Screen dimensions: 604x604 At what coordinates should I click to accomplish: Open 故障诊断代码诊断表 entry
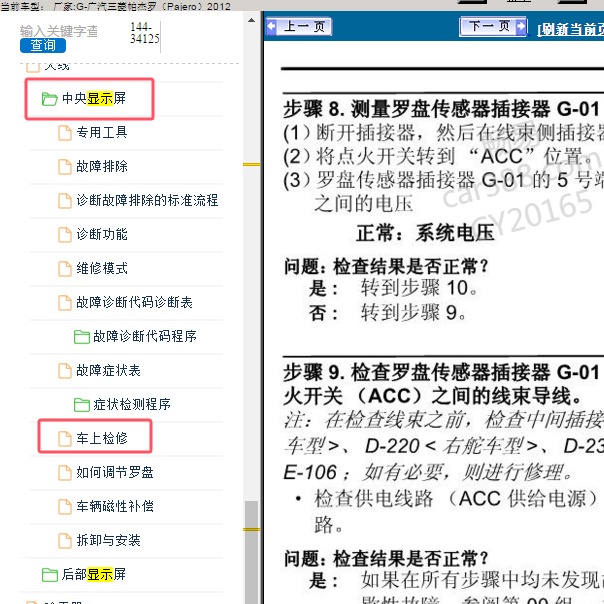pyautogui.click(x=134, y=302)
